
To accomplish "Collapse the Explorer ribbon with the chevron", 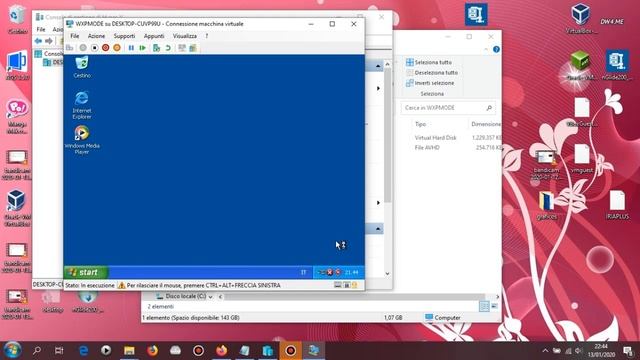I will (486, 49).
